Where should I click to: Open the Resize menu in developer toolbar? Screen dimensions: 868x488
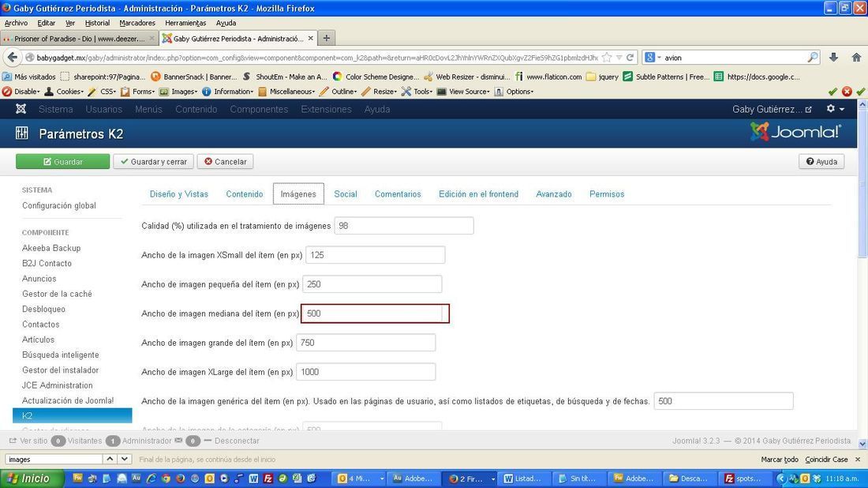380,92
